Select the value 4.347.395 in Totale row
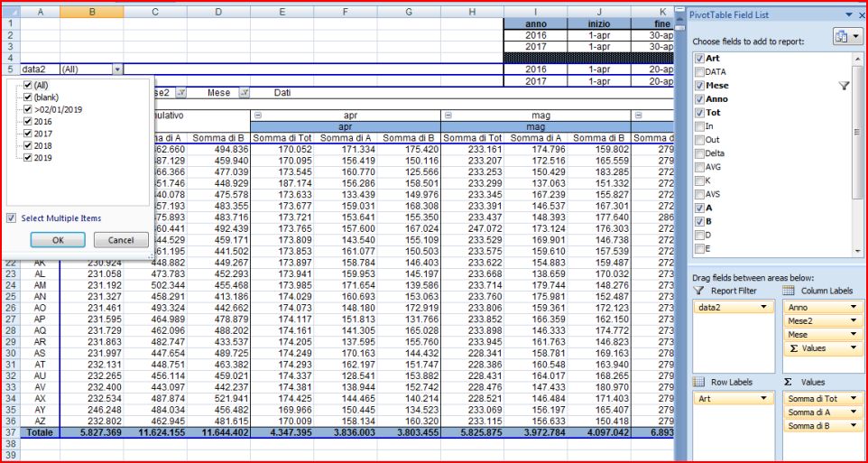Viewport: 868px width, 463px height. point(282,432)
